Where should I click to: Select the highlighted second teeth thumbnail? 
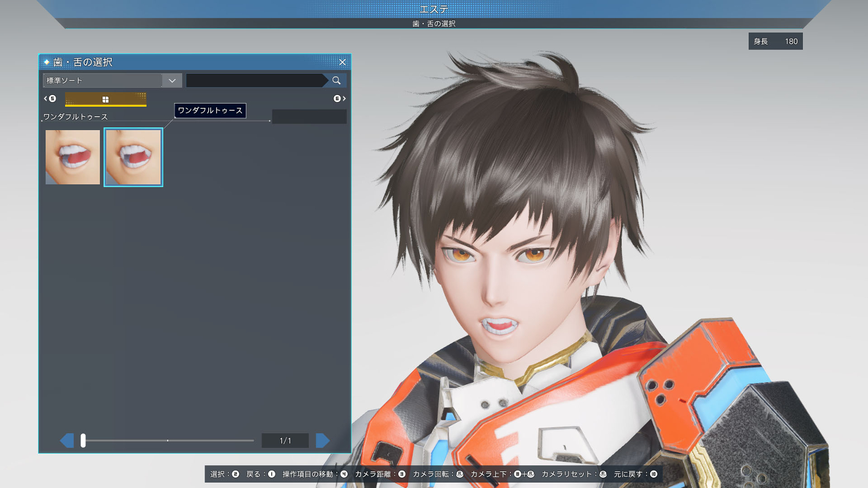click(133, 157)
